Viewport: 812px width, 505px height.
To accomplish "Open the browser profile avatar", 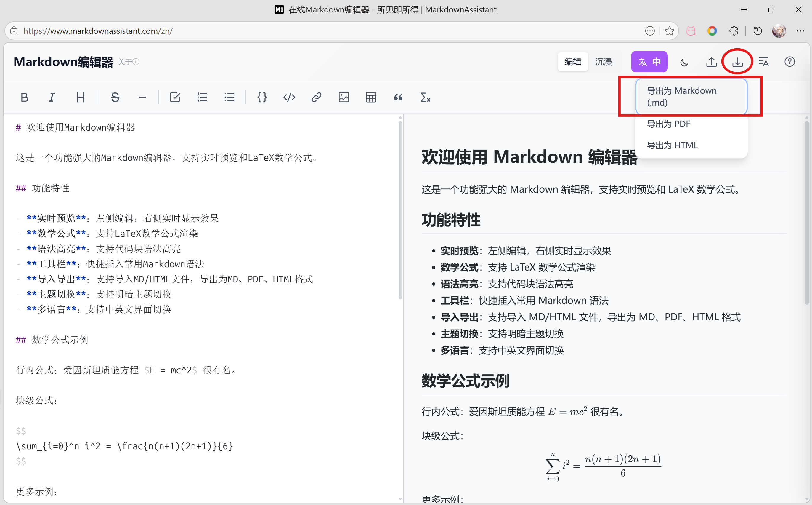I will tap(779, 31).
